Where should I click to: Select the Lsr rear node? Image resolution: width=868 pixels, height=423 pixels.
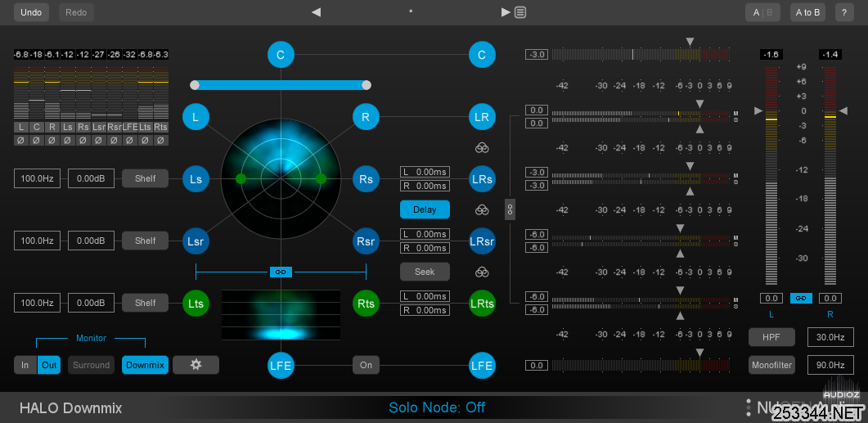(x=196, y=241)
